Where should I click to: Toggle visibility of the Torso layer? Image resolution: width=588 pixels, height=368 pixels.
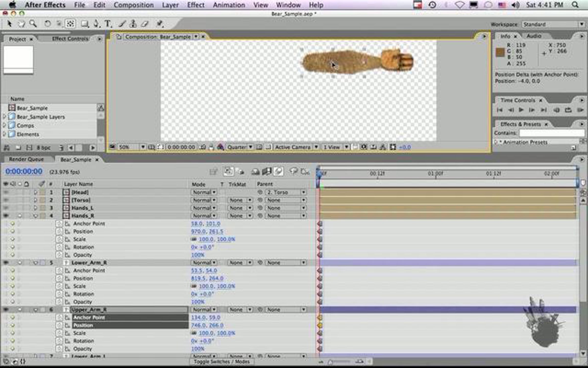pyautogui.click(x=6, y=200)
